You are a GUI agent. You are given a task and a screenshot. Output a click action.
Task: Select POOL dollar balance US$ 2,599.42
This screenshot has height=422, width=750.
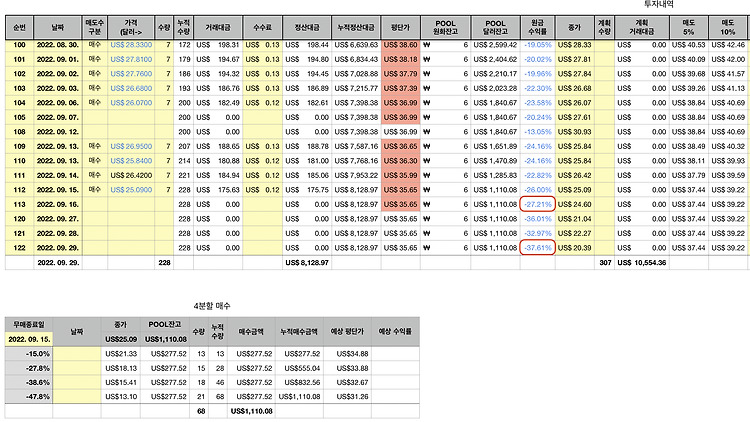pyautogui.click(x=495, y=45)
